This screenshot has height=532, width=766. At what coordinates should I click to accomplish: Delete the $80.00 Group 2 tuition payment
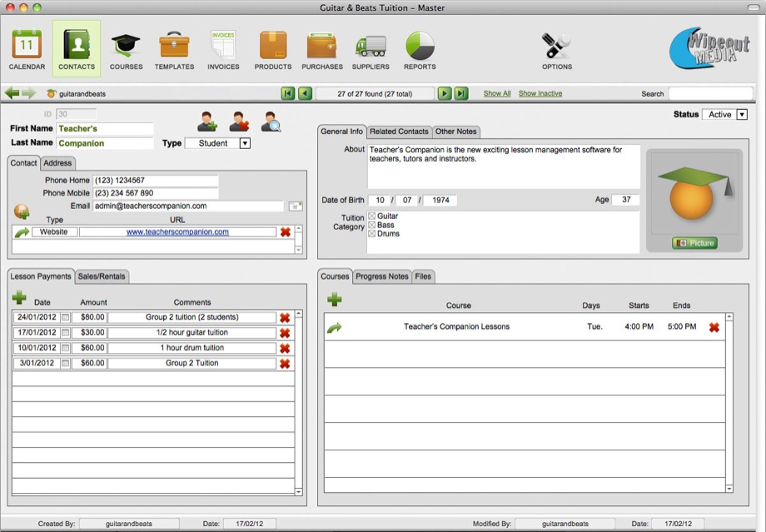point(285,317)
